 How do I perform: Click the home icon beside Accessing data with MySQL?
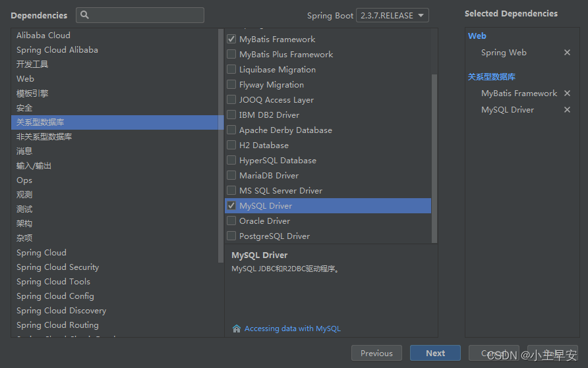pyautogui.click(x=236, y=329)
